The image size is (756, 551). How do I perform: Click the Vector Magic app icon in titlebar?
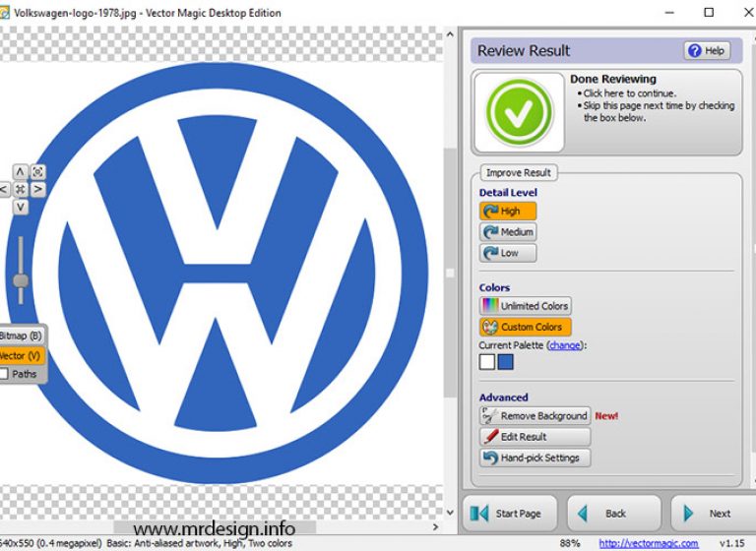[4, 13]
